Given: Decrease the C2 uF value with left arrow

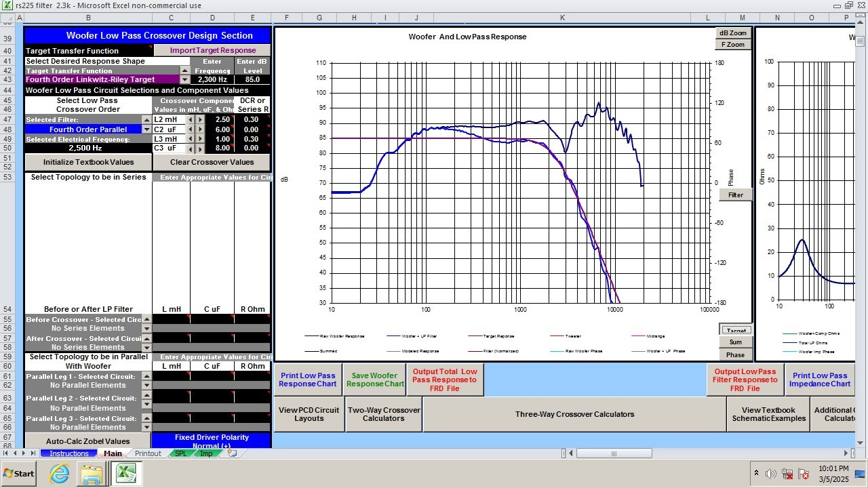Looking at the screenshot, I should point(191,129).
